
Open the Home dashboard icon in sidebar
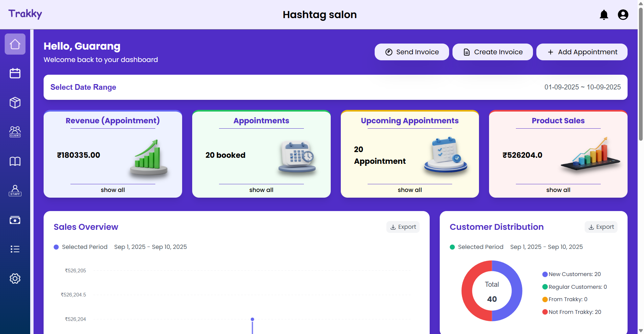(15, 44)
